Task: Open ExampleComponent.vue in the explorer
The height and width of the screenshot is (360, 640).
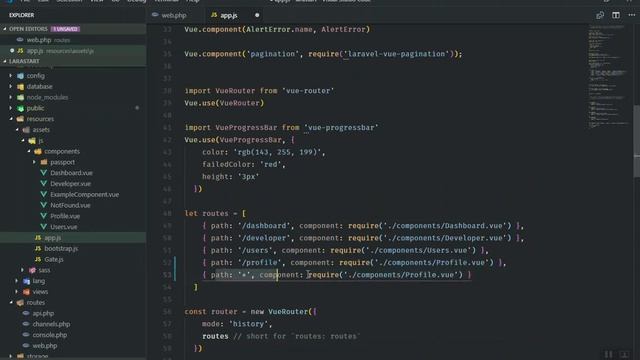Action: (x=84, y=195)
